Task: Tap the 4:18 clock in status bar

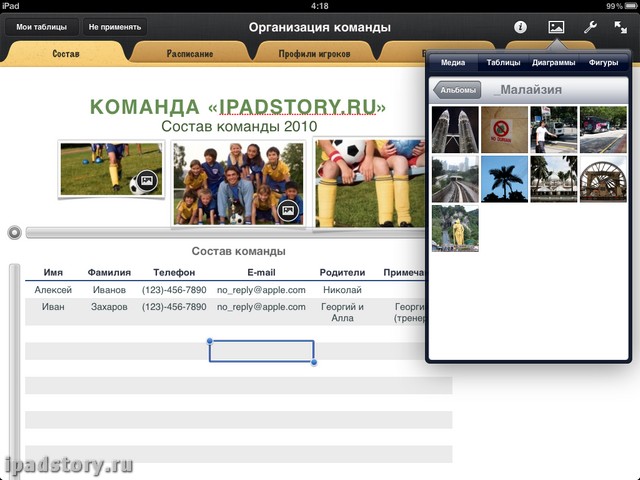Action: click(x=320, y=6)
